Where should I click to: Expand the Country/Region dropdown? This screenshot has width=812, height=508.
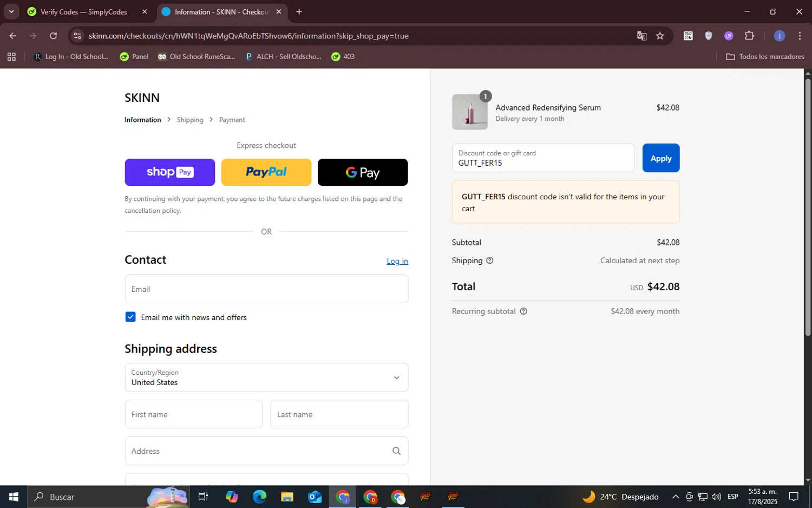click(266, 377)
